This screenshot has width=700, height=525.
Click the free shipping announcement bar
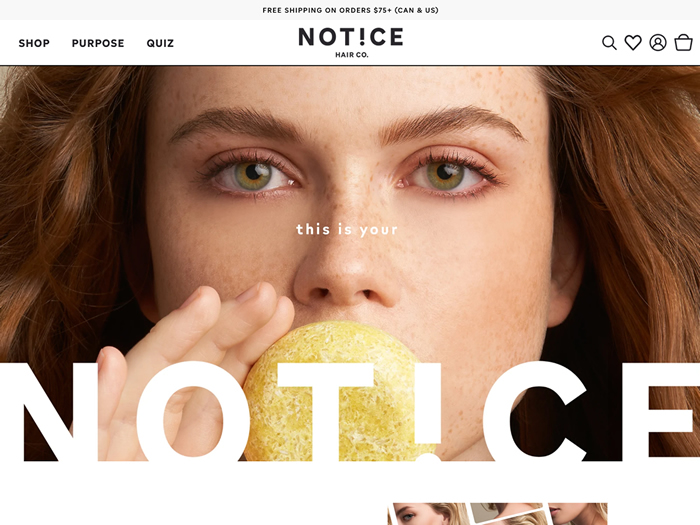350,10
